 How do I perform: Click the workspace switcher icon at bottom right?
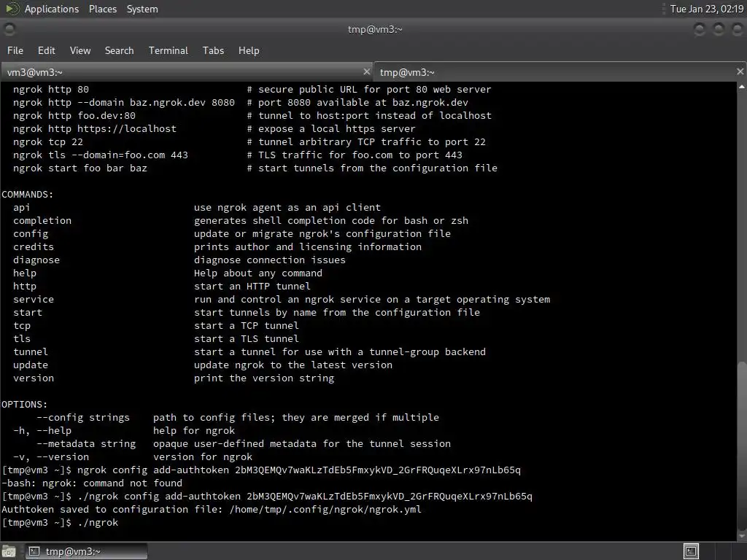click(691, 551)
